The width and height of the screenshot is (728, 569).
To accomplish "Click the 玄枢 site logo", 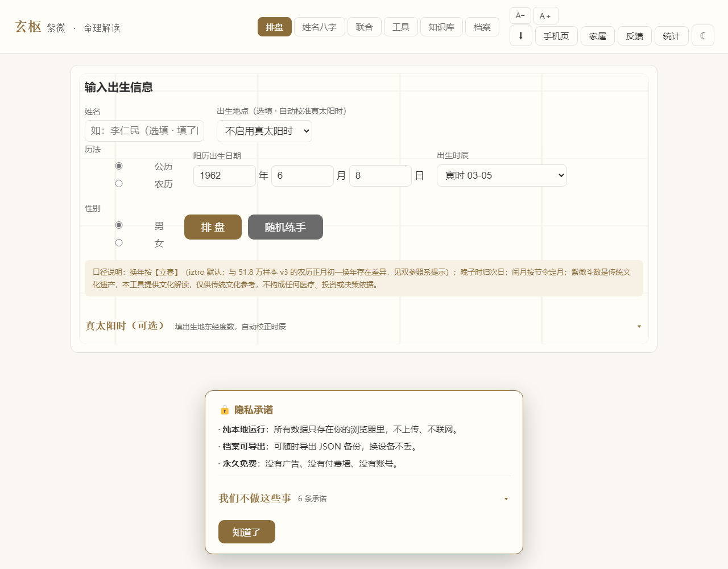I will point(28,27).
